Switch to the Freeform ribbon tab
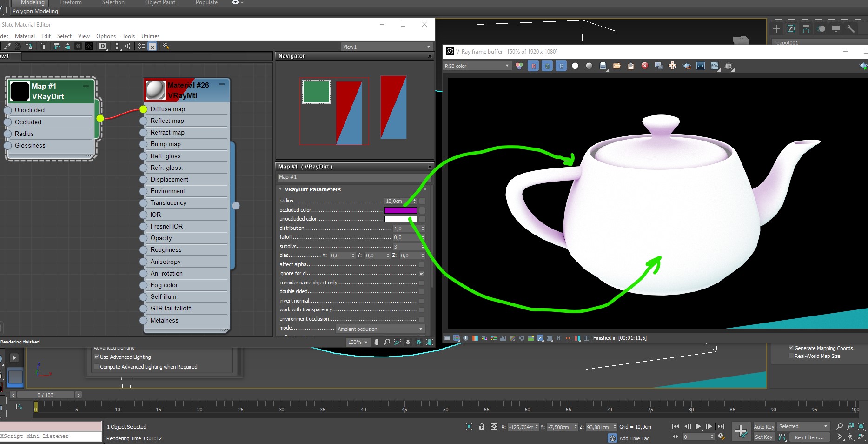The width and height of the screenshot is (868, 444). [x=70, y=3]
